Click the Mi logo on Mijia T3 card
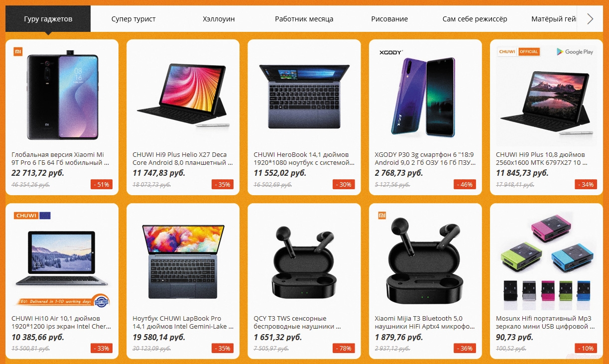The height and width of the screenshot is (364, 609). coord(381,216)
